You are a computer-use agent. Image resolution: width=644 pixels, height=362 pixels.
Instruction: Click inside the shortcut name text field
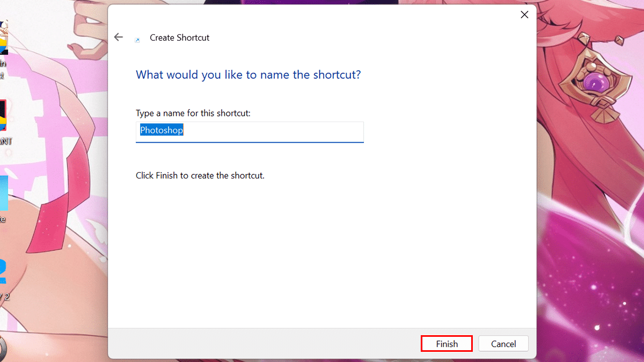pos(268,131)
